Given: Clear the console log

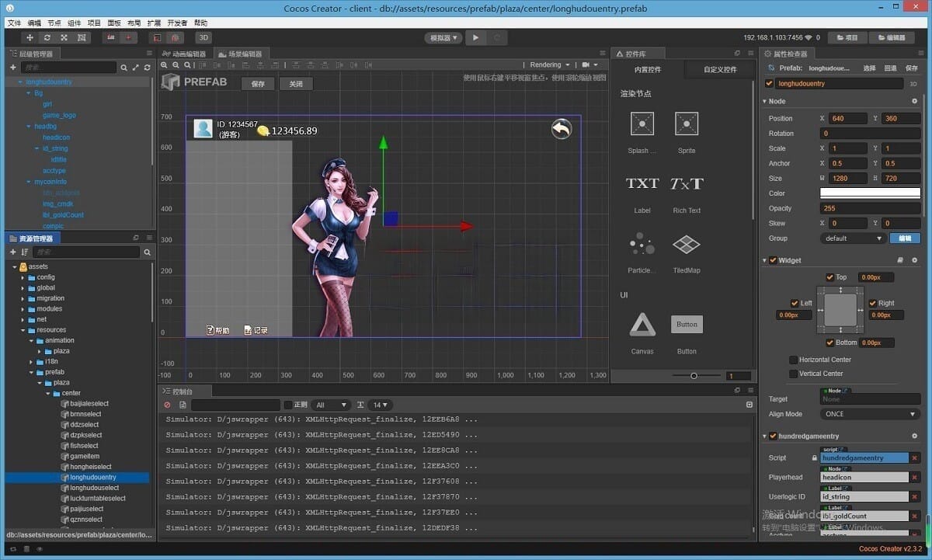Looking at the screenshot, I should (x=167, y=405).
